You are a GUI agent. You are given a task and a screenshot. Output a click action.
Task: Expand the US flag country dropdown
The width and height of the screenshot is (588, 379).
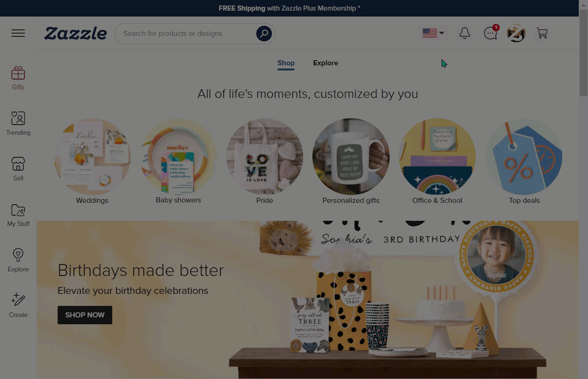tap(433, 33)
